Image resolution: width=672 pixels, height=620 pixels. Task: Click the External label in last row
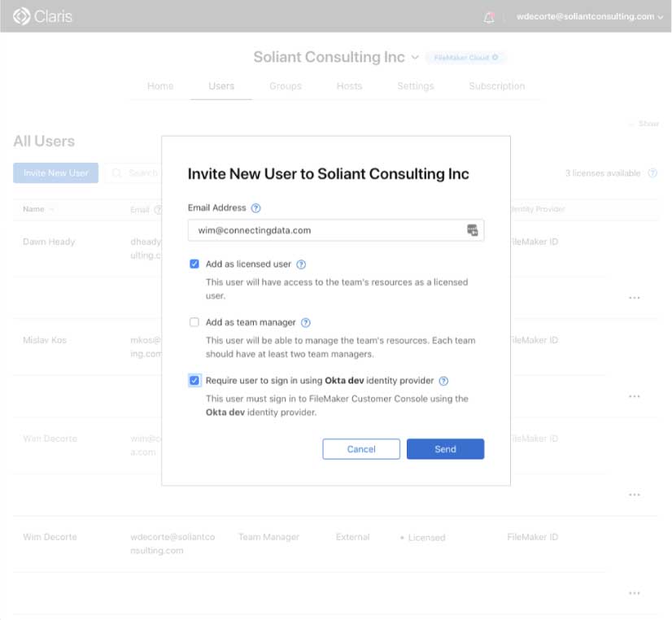pyautogui.click(x=353, y=537)
